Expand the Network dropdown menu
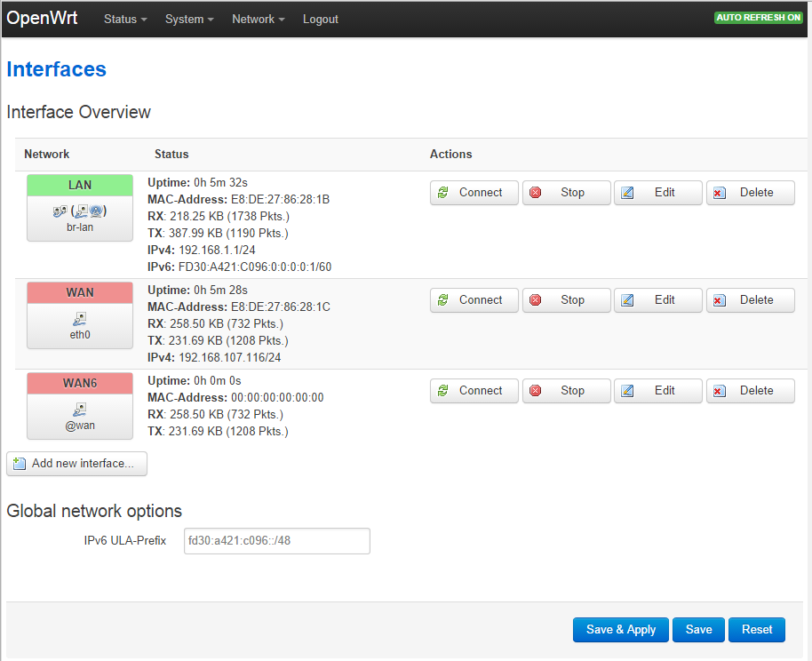The height and width of the screenshot is (661, 812). [x=258, y=19]
